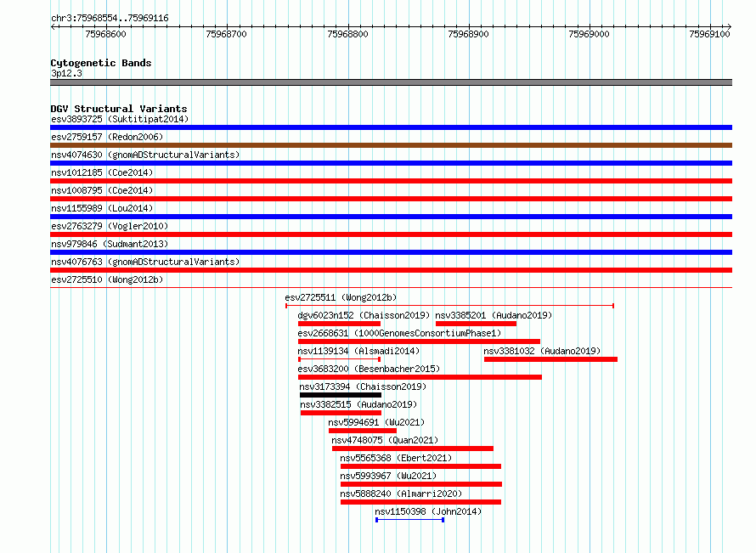Screen dimensions: 756x553
Task: Click the chr3:75968554..75969116 coordinate label
Action: click(x=110, y=18)
